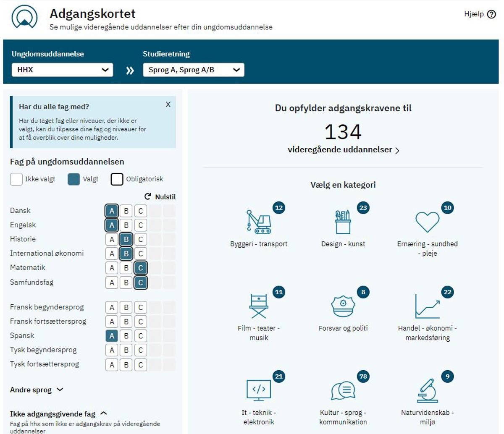504x434 pixels.
Task: Choose the Film - teater - musik icon
Action: pos(259,306)
